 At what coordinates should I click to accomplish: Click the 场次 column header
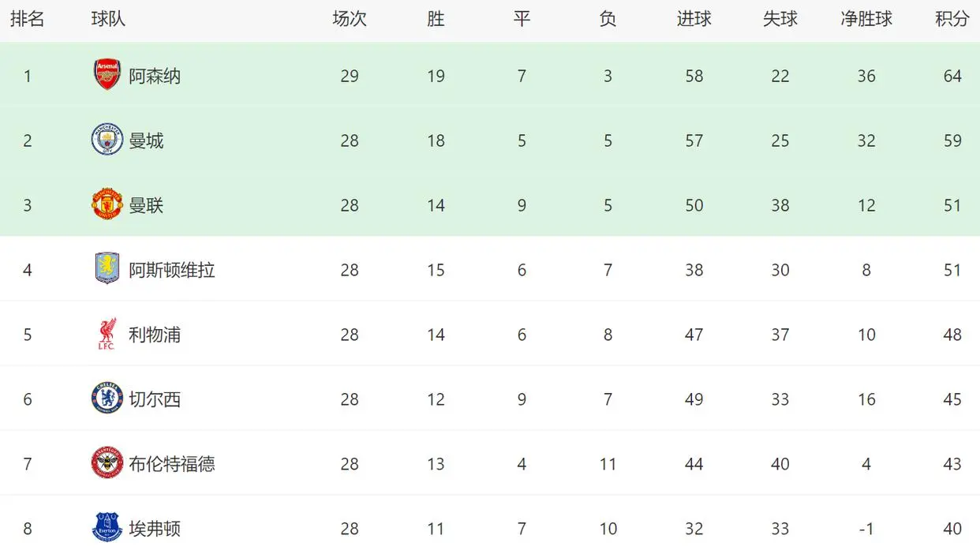tap(350, 19)
